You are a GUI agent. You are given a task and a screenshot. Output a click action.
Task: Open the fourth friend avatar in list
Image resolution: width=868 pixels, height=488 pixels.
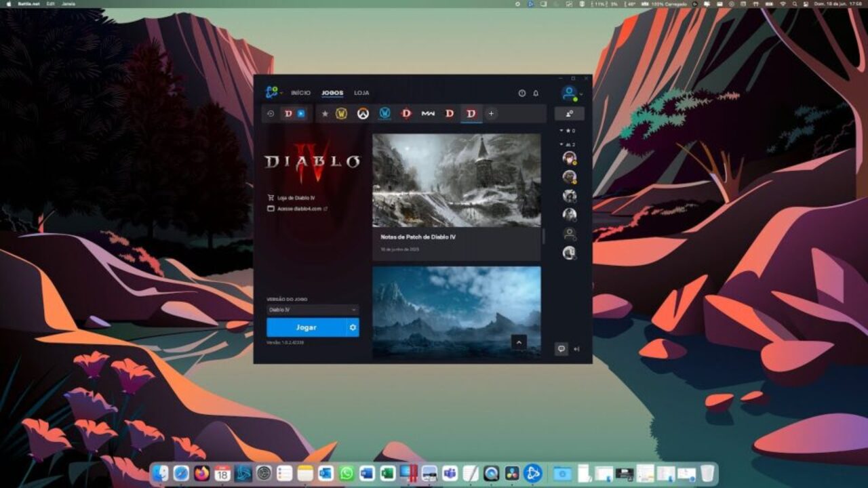tap(570, 215)
